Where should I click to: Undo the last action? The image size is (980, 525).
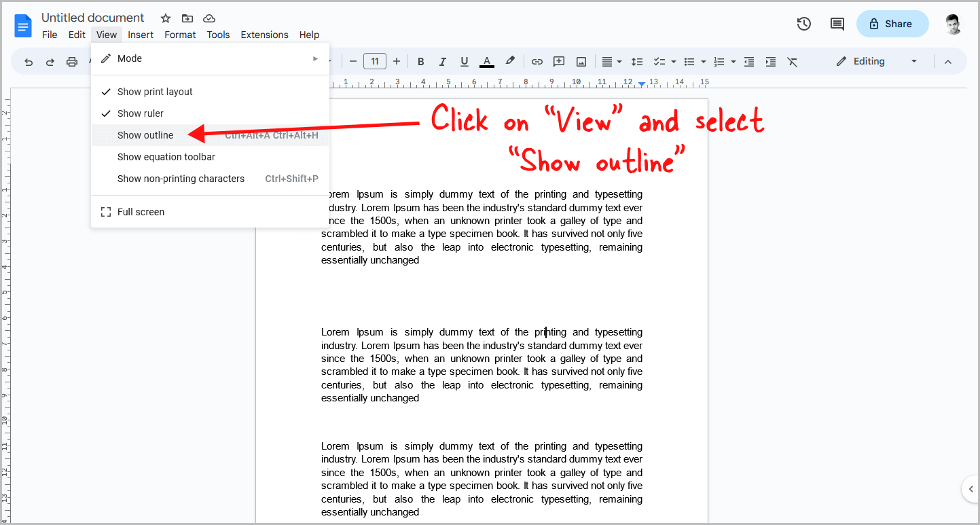[28, 61]
